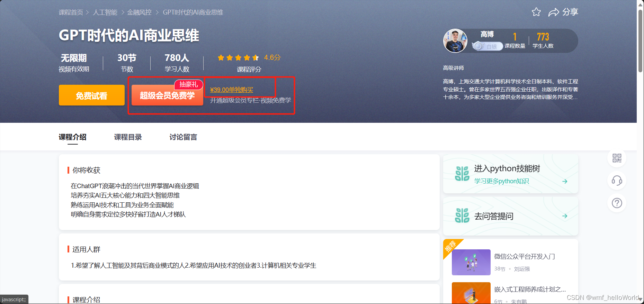This screenshot has width=644, height=304.
Task: Click the 免费试看 button
Action: (92, 95)
